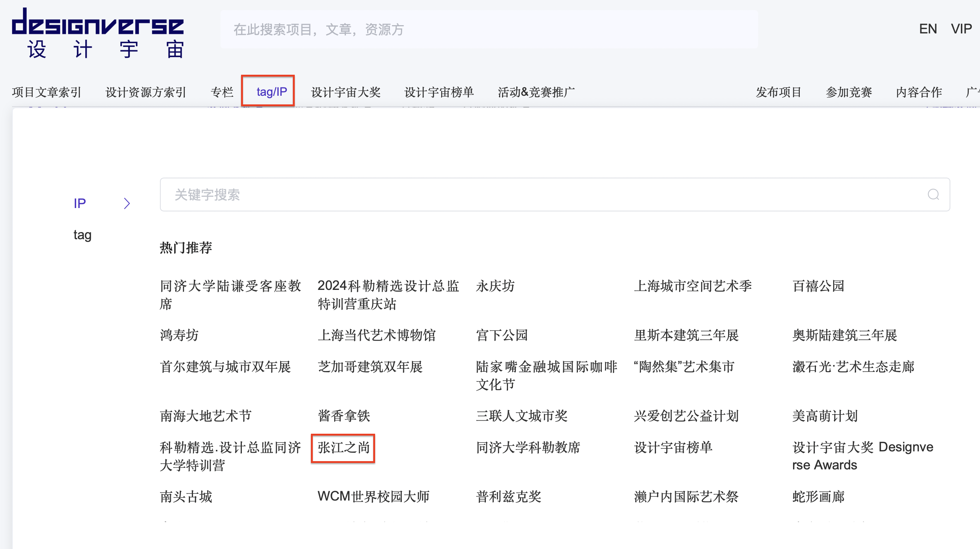Screen dimensions: 980x549
Task: Select the tag category in sidebar
Action: tap(83, 235)
